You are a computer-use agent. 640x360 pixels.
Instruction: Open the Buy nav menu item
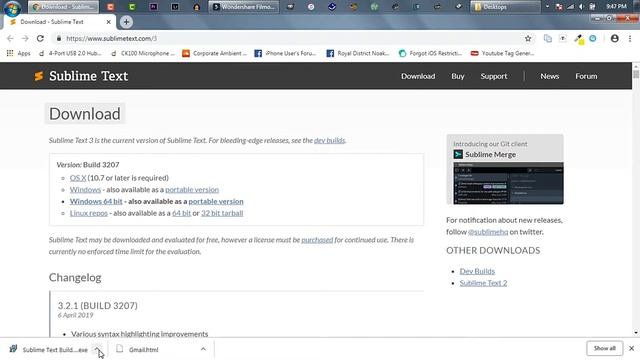458,76
